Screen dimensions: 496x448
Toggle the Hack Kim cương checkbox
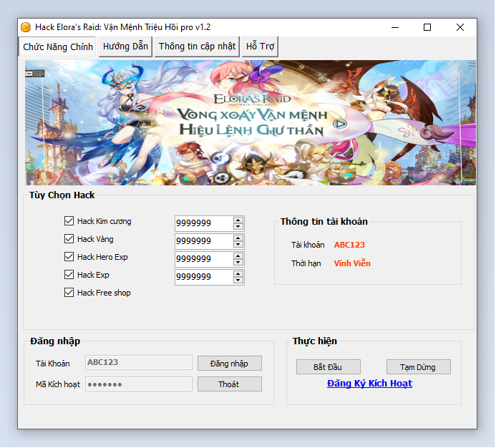pyautogui.click(x=69, y=221)
